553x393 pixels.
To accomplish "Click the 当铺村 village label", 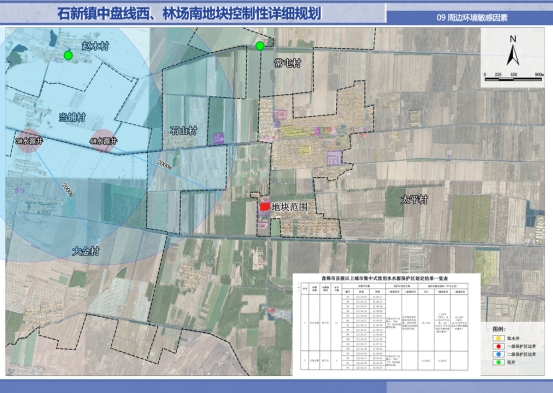I will [72, 117].
